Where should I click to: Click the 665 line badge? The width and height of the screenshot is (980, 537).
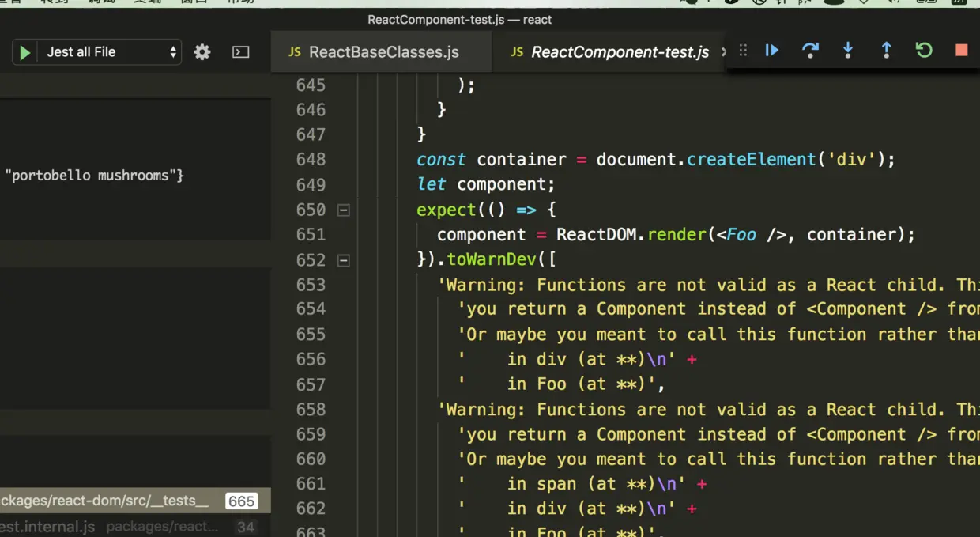point(241,501)
